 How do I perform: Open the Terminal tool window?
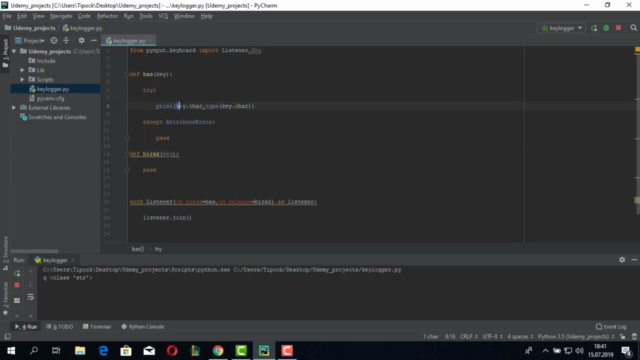pos(97,327)
